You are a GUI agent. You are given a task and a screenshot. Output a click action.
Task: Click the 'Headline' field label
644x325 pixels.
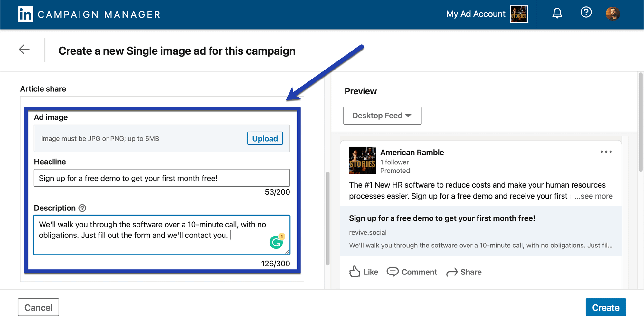50,162
